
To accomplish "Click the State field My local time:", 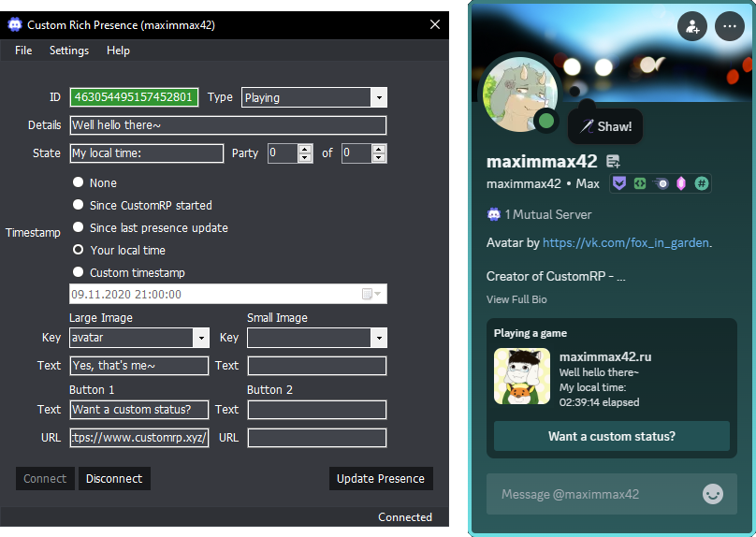I will coord(147,153).
